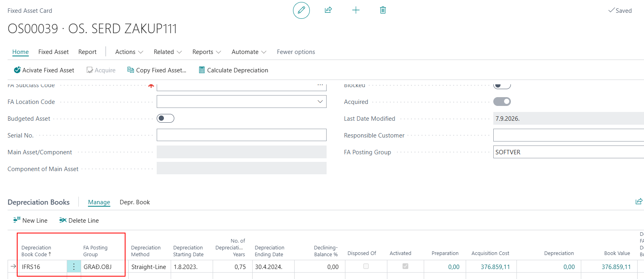Click Calculate Depreciation action
The width and height of the screenshot is (644, 279).
coord(233,70)
